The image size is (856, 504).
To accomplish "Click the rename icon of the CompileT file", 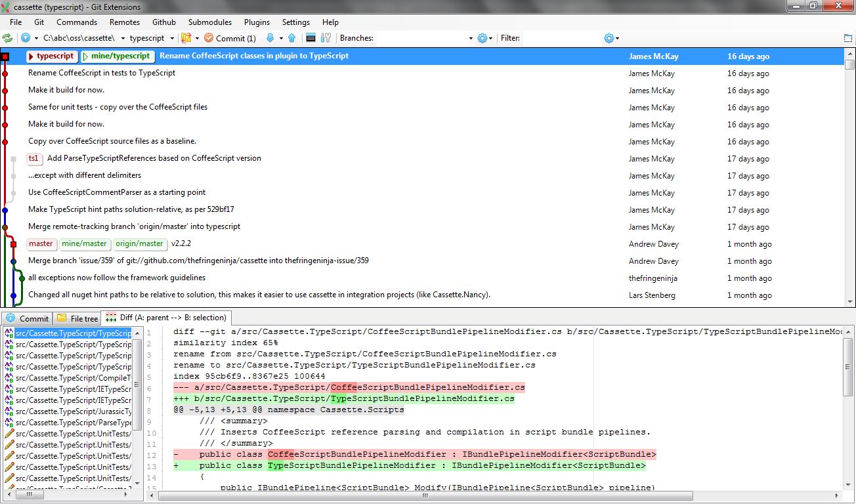I will tap(9, 378).
